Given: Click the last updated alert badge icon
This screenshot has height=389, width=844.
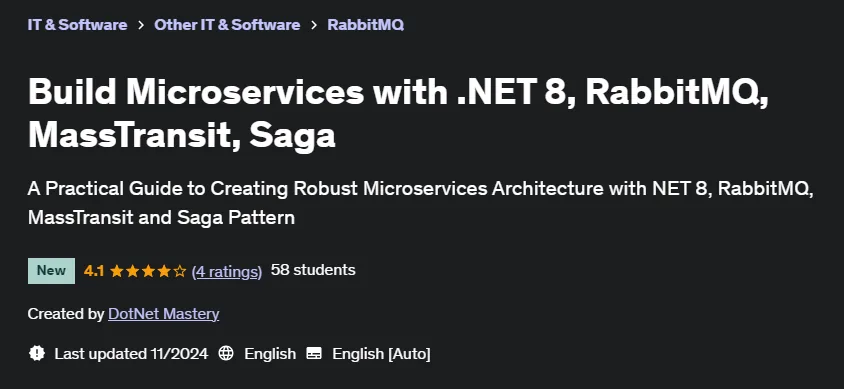Looking at the screenshot, I should tap(37, 353).
